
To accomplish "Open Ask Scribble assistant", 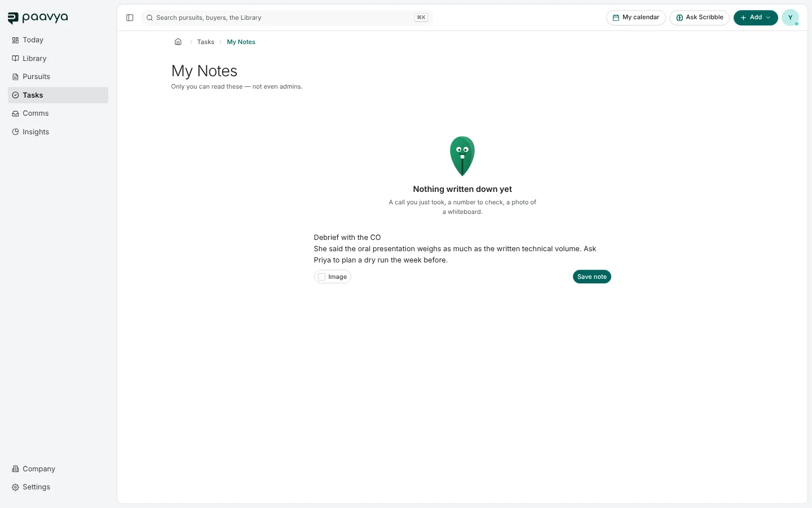I will point(699,17).
